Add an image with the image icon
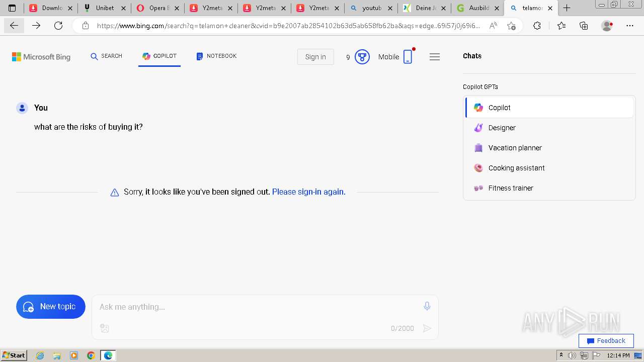The width and height of the screenshot is (644, 362). pos(105,328)
